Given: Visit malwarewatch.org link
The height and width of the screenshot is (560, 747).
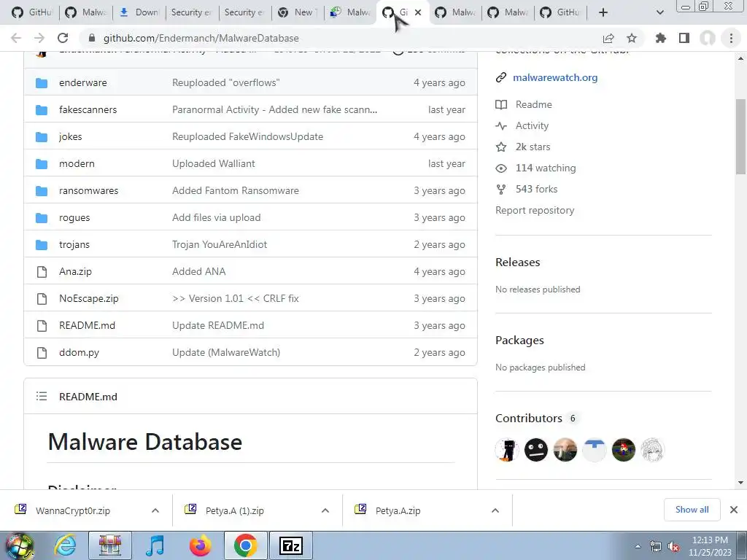Looking at the screenshot, I should pos(555,77).
